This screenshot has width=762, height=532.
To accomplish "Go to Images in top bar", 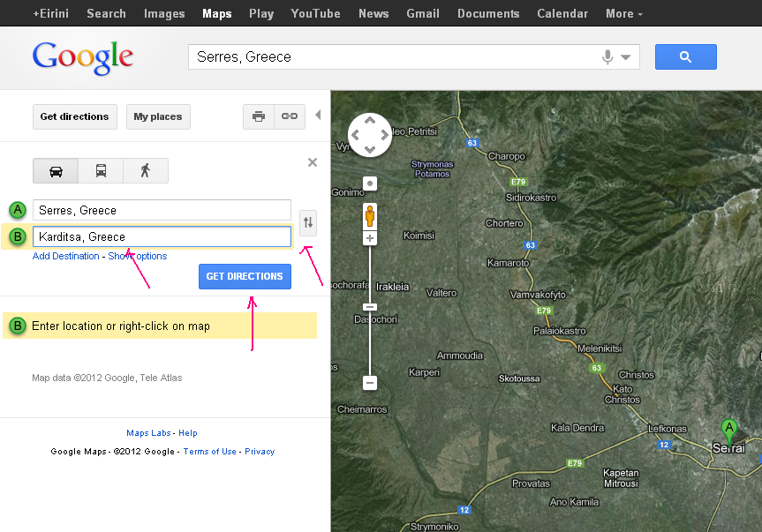I will pos(164,13).
